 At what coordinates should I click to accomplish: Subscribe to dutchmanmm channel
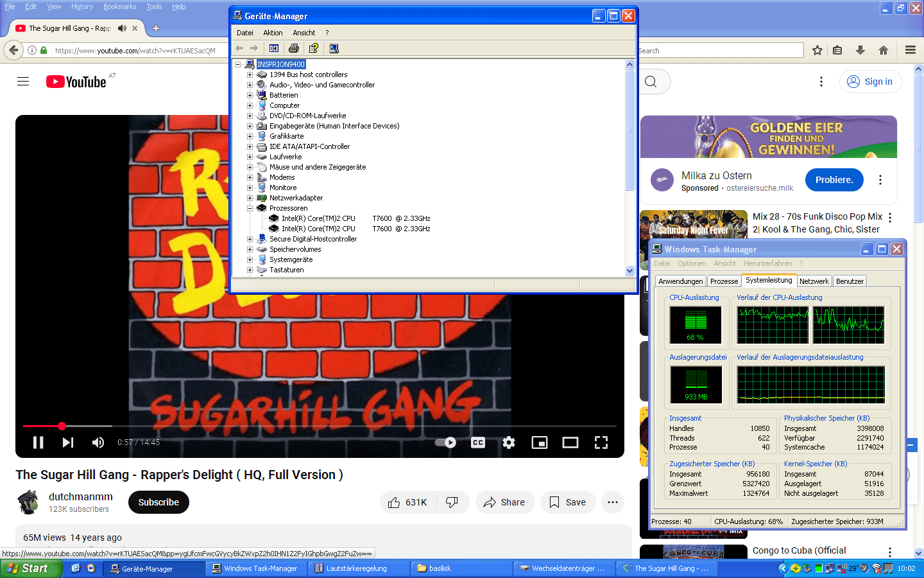pyautogui.click(x=158, y=502)
